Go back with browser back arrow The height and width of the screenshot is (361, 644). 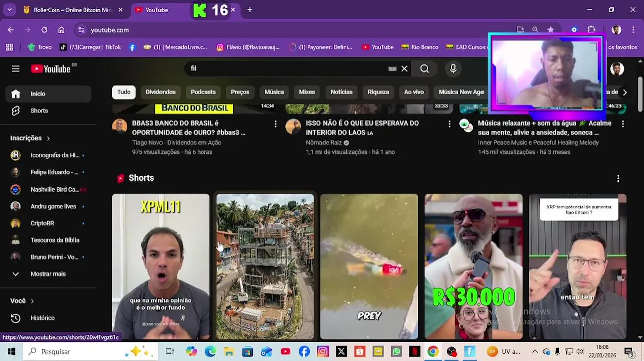point(11,30)
